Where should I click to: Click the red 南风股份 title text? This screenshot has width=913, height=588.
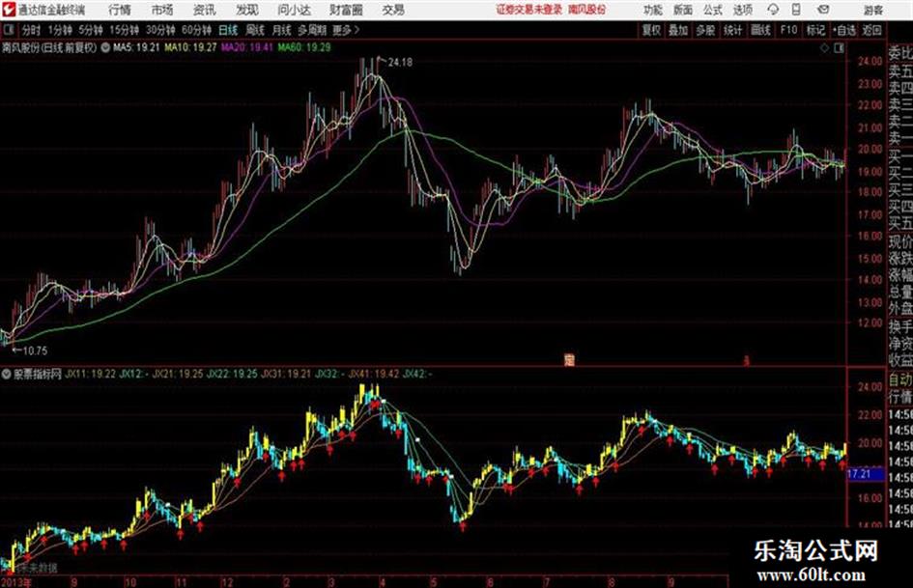pyautogui.click(x=587, y=10)
